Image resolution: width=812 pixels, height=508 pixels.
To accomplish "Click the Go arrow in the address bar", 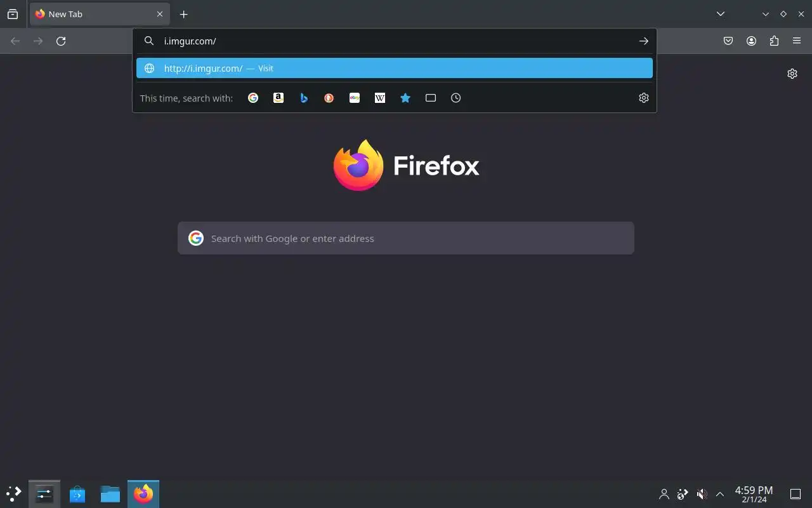I will coord(644,41).
